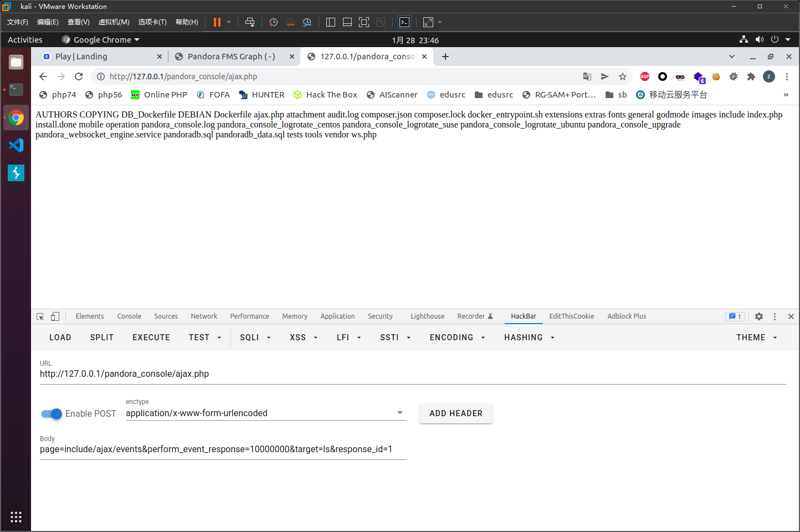This screenshot has height=532, width=800.
Task: Open the Network tab
Action: [x=204, y=316]
